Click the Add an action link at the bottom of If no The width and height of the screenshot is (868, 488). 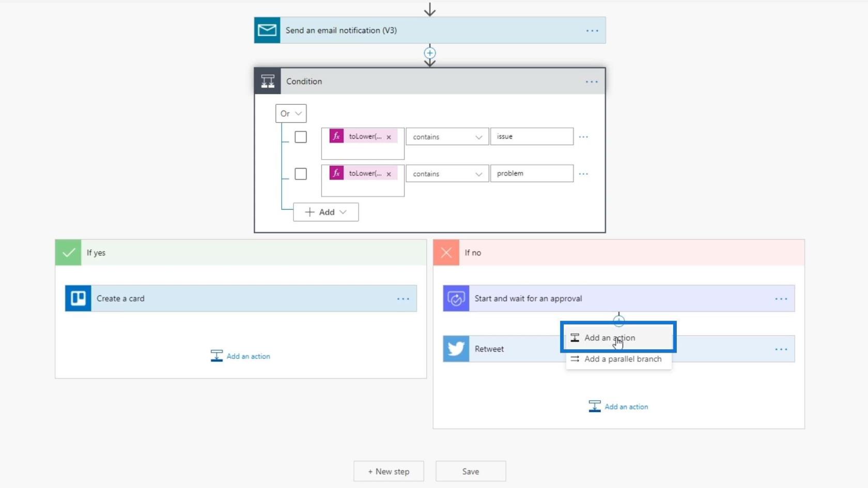point(626,407)
